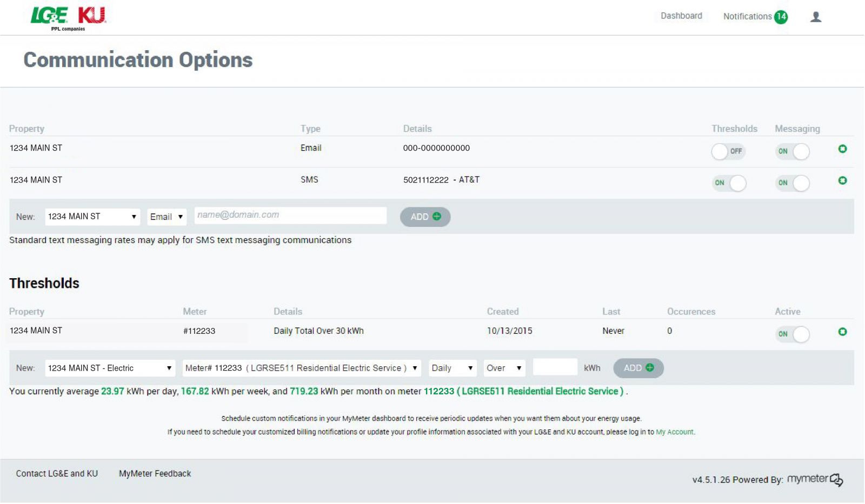
Task: Click green circle icon on Email row
Action: tap(842, 149)
